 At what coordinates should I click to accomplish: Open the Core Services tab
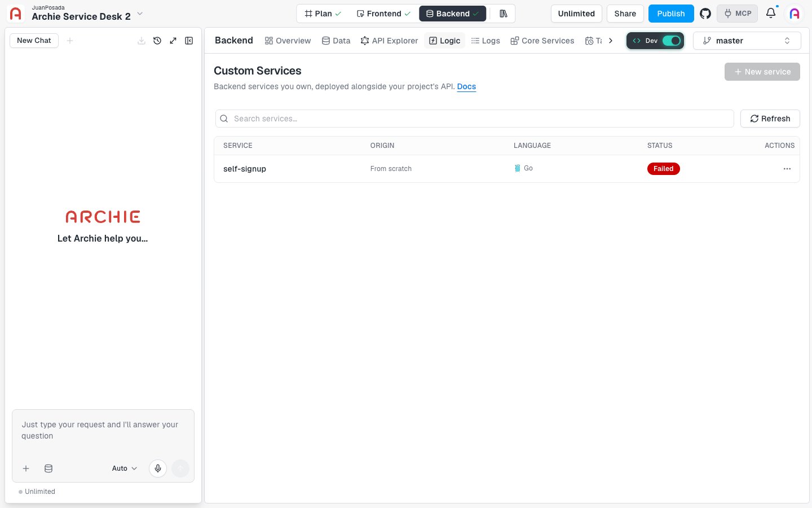(x=542, y=41)
